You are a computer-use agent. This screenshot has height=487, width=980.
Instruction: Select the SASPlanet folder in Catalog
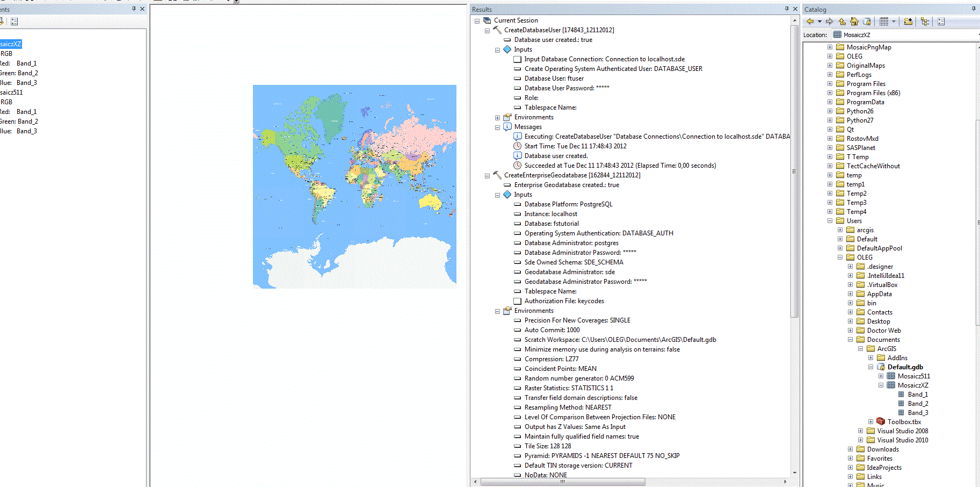pyautogui.click(x=861, y=148)
